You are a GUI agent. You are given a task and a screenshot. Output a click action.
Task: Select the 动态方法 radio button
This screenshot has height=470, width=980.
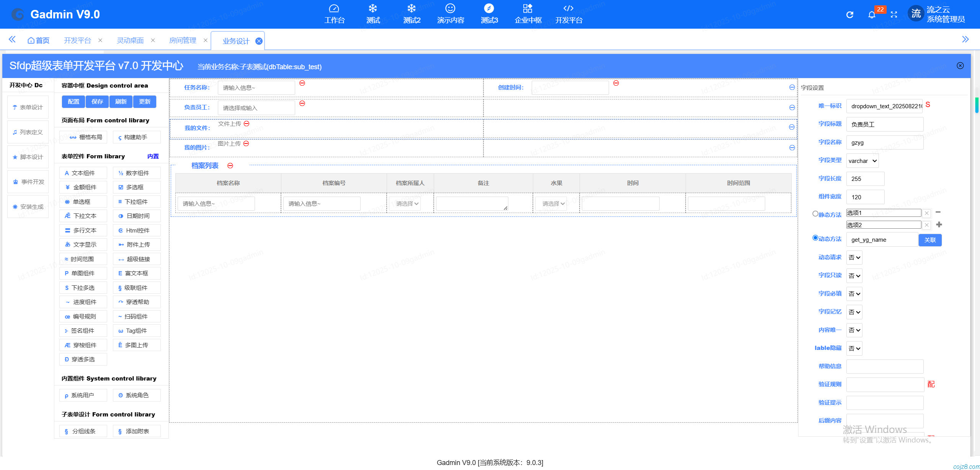click(x=815, y=238)
